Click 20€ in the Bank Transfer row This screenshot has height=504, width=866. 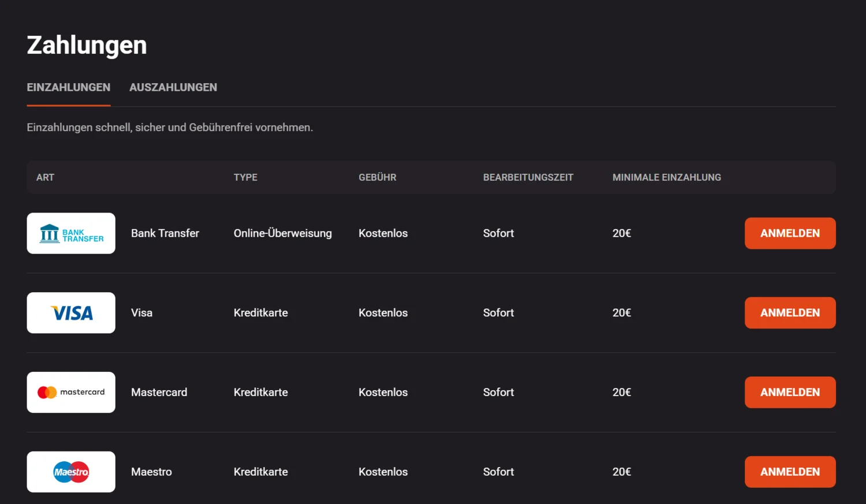(622, 233)
